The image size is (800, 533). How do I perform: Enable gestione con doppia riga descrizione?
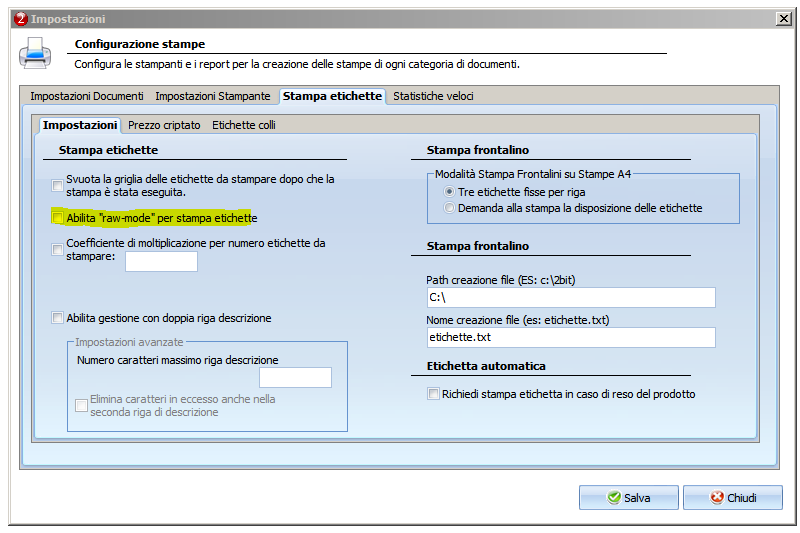58,318
